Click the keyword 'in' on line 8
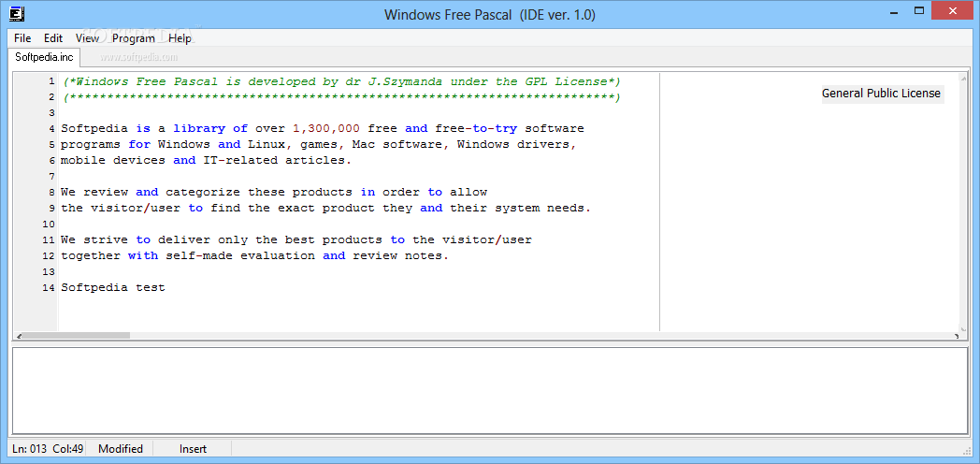This screenshot has width=980, height=464. point(368,192)
